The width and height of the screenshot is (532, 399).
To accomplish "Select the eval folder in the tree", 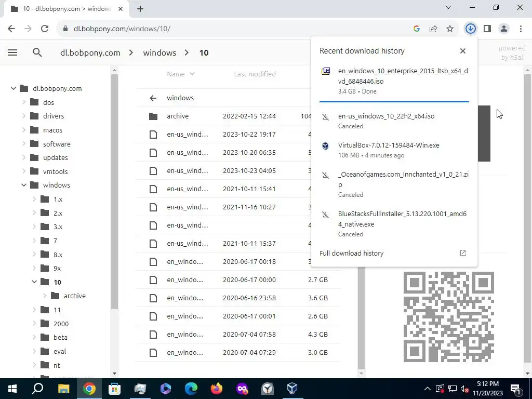I will (x=60, y=352).
